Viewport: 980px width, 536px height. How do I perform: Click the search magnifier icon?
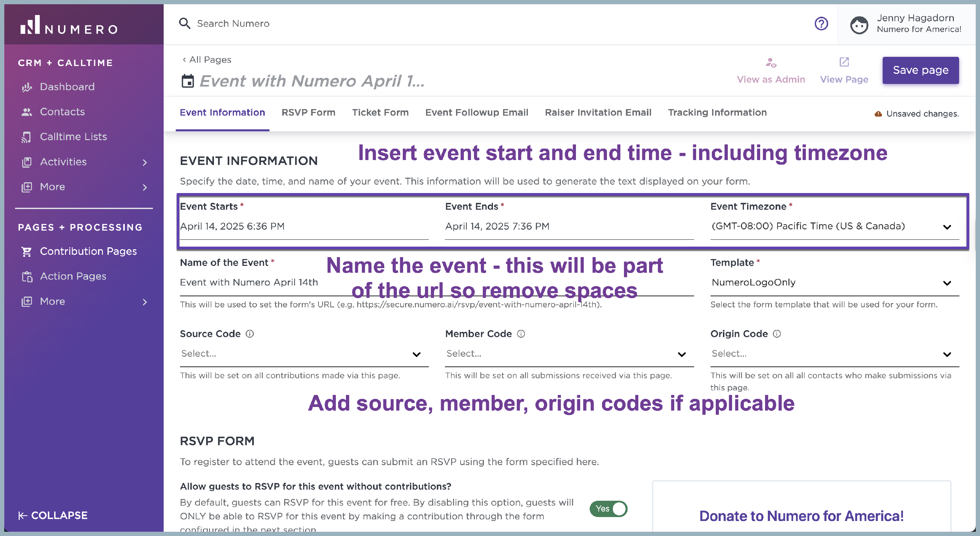pos(185,24)
